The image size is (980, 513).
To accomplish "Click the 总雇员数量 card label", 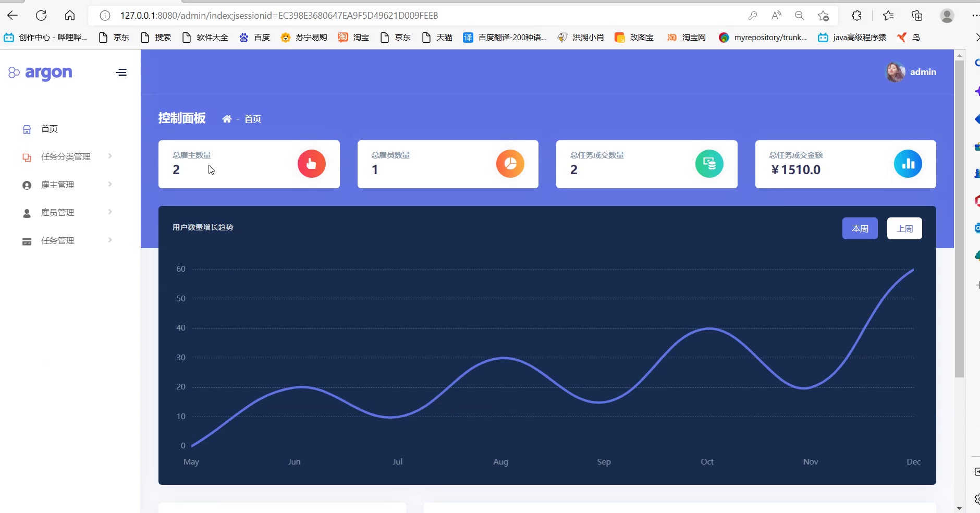I will point(390,155).
